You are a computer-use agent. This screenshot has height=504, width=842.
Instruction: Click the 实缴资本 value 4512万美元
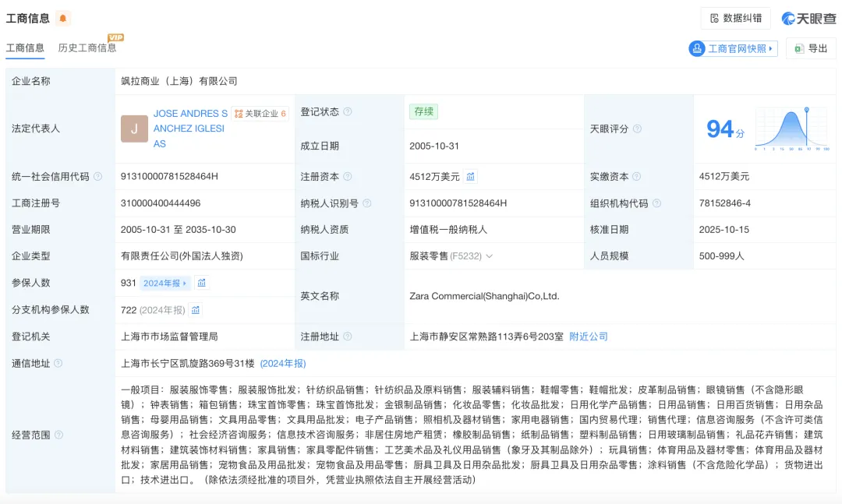tap(723, 176)
